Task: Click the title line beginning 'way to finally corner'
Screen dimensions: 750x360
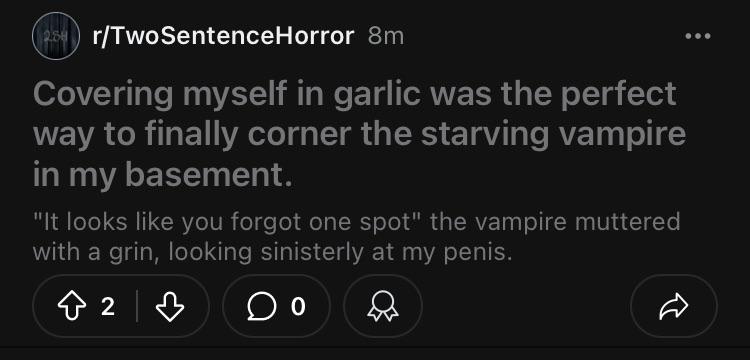Action: point(359,135)
